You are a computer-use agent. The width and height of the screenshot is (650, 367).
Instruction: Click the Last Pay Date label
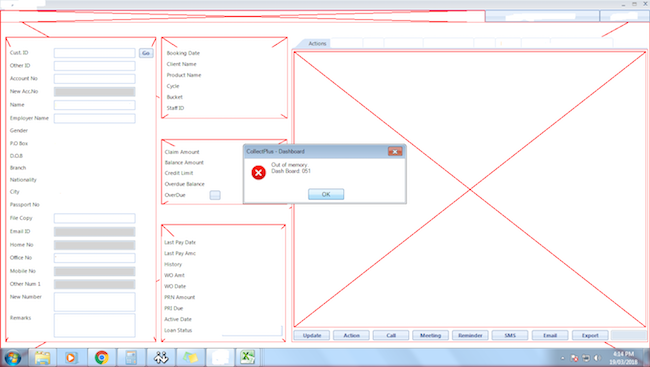click(x=180, y=242)
